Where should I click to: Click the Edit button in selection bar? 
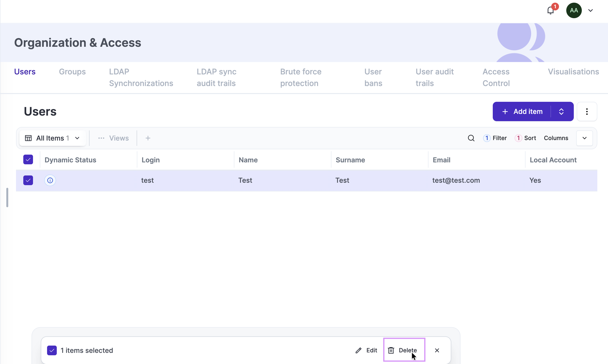click(x=366, y=350)
